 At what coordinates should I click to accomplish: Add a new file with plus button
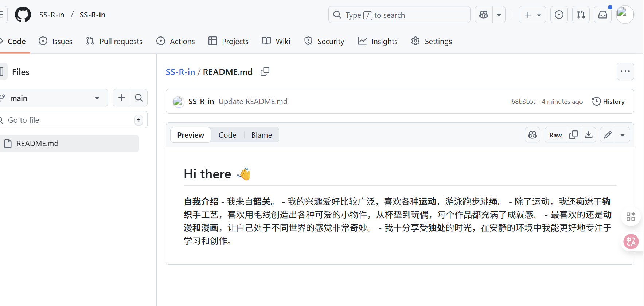121,98
